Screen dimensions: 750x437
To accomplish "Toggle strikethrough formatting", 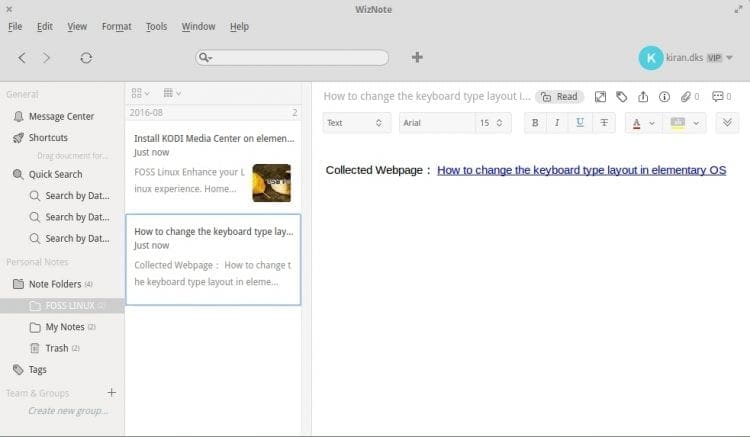I will 604,123.
